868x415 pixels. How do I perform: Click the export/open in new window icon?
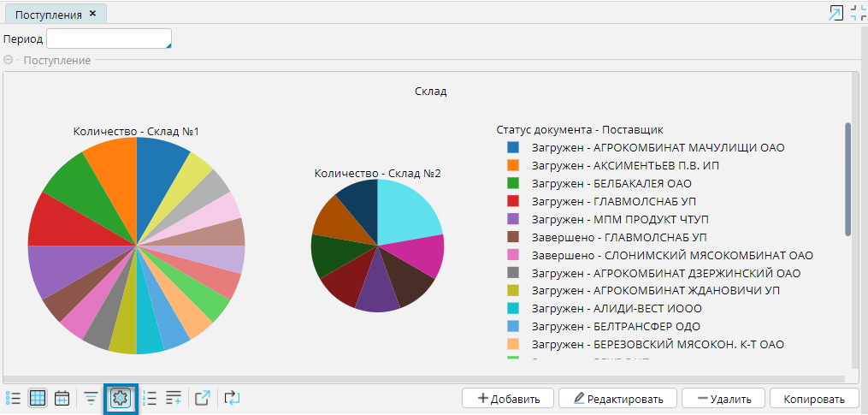(x=203, y=398)
